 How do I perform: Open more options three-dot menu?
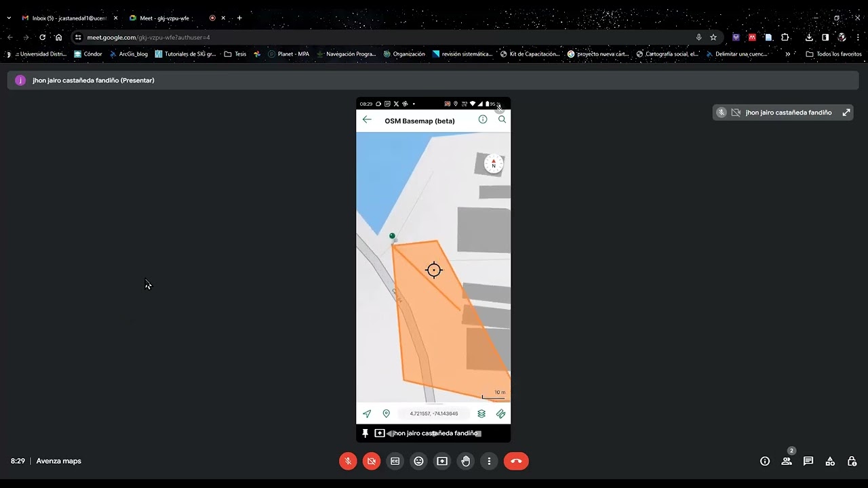point(490,461)
